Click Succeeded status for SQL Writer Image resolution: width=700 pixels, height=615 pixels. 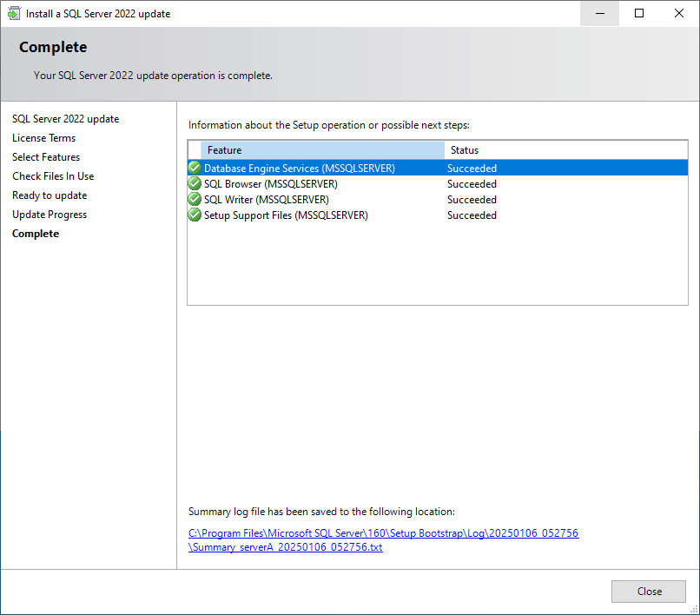[472, 200]
